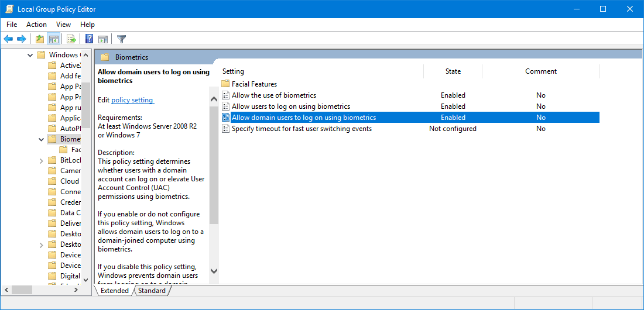Open the Action menu
Image resolution: width=644 pixels, height=310 pixels.
pyautogui.click(x=36, y=24)
